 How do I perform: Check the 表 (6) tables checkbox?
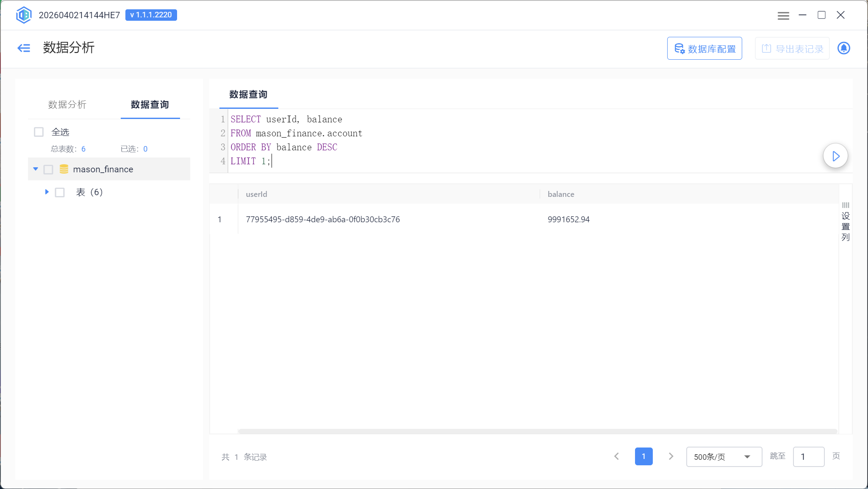pyautogui.click(x=60, y=193)
